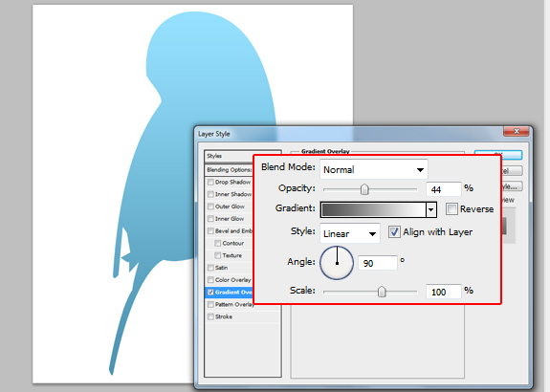Open the Style dropdown set to Linear

click(350, 233)
